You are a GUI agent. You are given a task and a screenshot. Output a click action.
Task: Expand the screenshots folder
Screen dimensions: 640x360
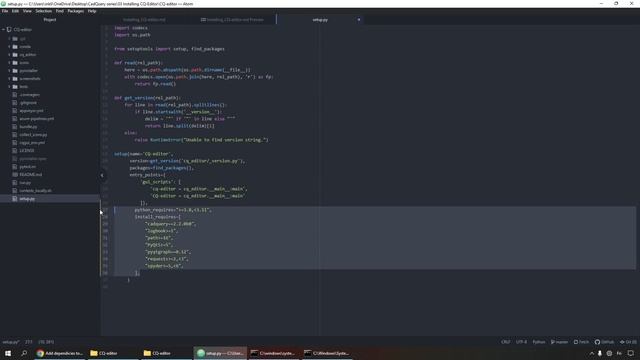(x=10, y=79)
